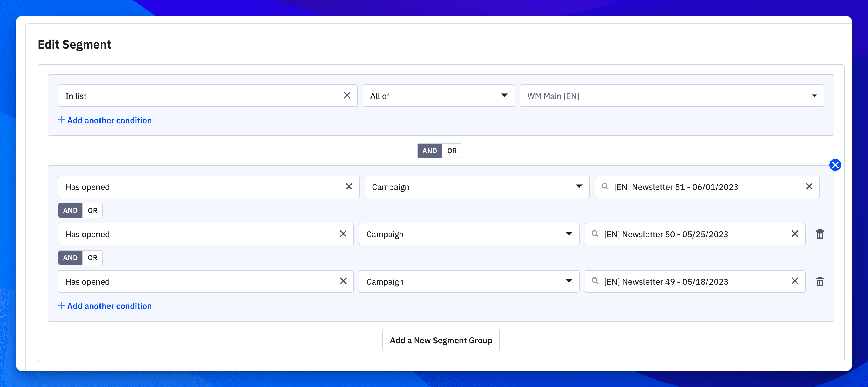This screenshot has width=868, height=387.
Task: Switch the top-level operator to OR
Action: (x=451, y=150)
